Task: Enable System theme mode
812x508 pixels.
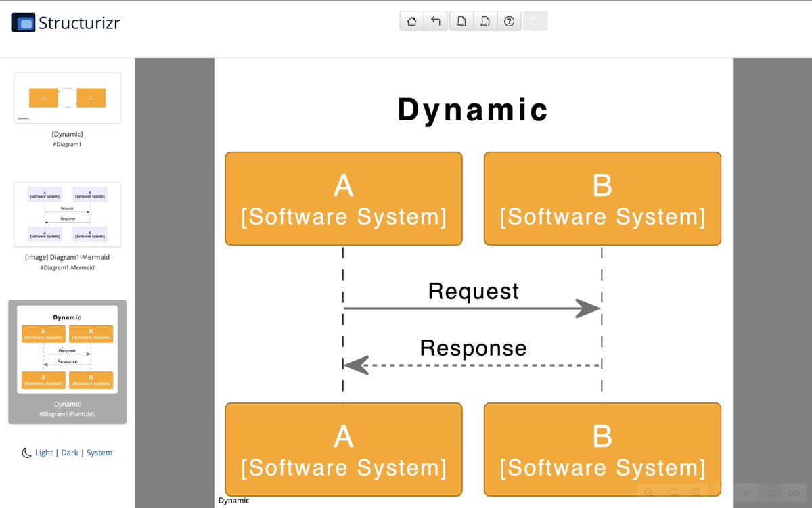Action: pos(99,453)
